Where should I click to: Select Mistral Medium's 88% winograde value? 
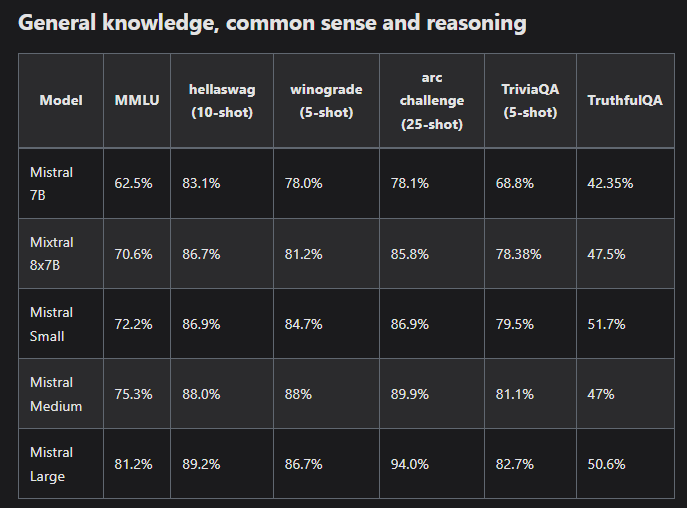pyautogui.click(x=298, y=394)
